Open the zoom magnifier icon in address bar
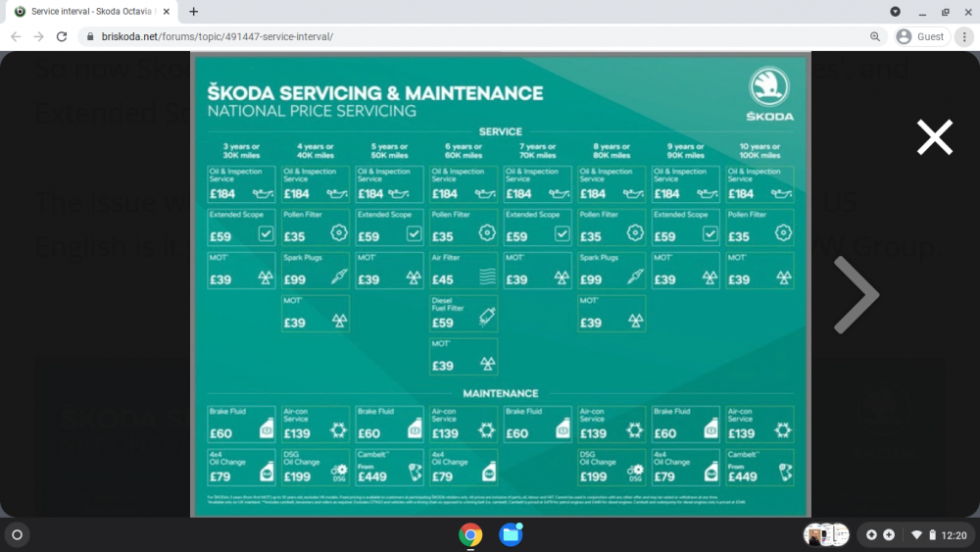This screenshot has width=980, height=552. click(875, 37)
